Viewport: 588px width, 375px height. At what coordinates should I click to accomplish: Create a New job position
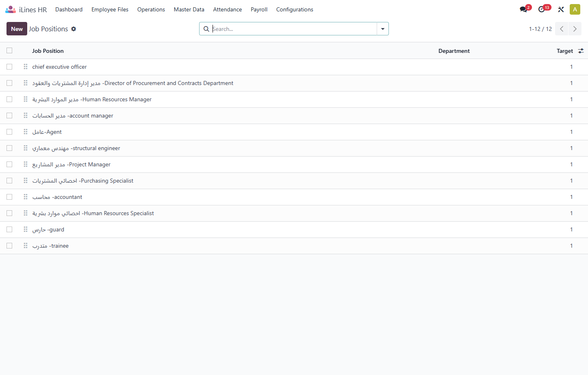(x=17, y=29)
